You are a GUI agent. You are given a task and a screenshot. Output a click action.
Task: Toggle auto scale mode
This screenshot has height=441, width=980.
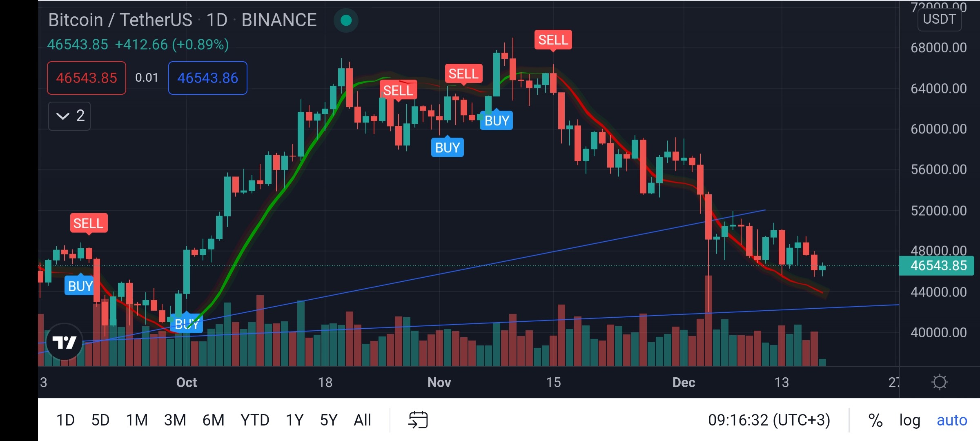click(952, 420)
